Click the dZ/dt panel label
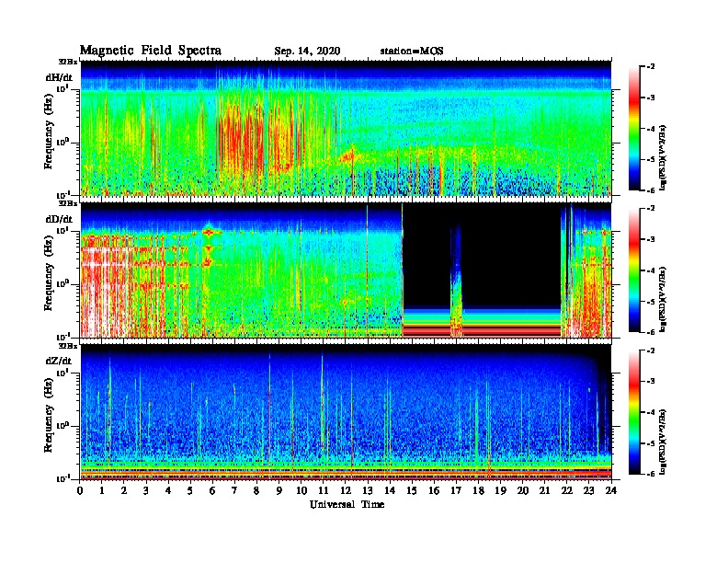 point(59,361)
